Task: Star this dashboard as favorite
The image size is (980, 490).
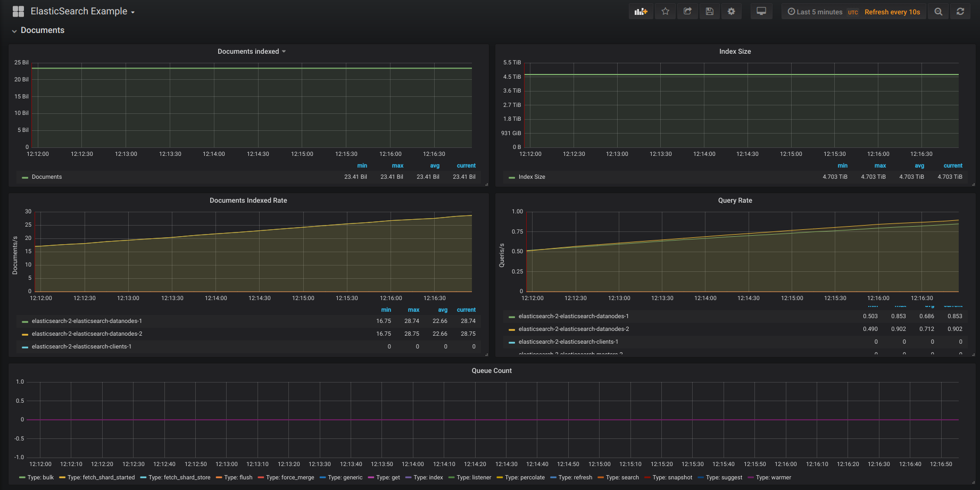Action: [x=665, y=12]
